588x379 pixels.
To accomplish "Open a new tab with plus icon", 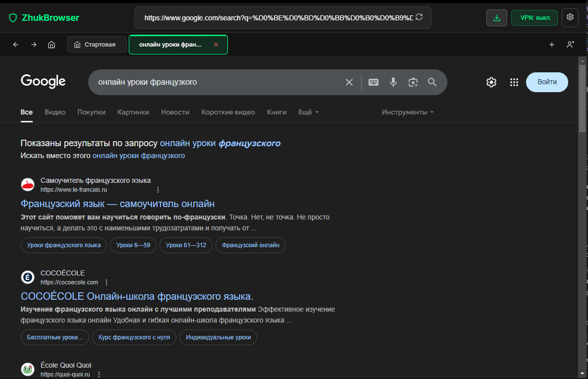I will (552, 45).
